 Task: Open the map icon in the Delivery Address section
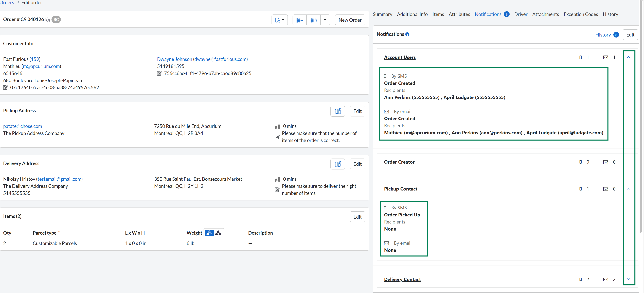[337, 164]
